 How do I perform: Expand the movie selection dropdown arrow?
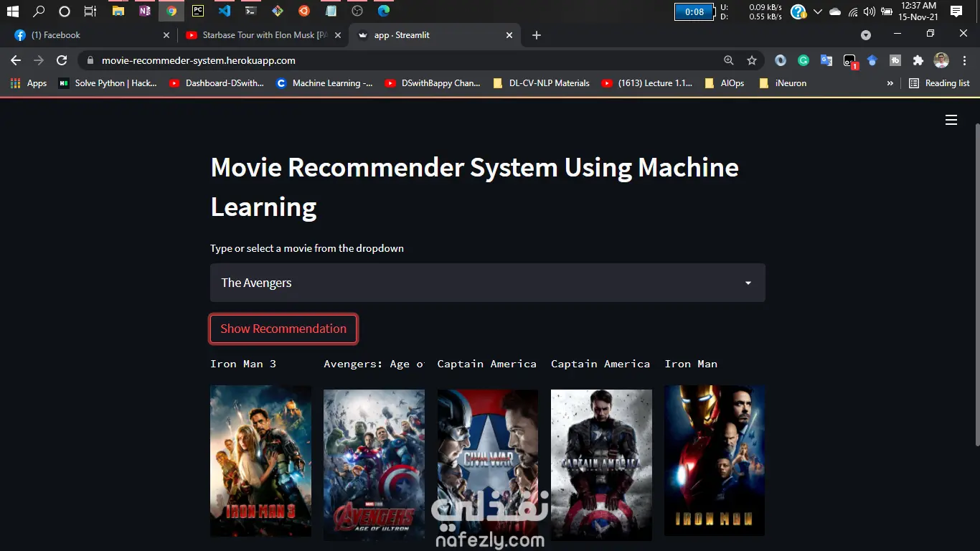point(748,283)
